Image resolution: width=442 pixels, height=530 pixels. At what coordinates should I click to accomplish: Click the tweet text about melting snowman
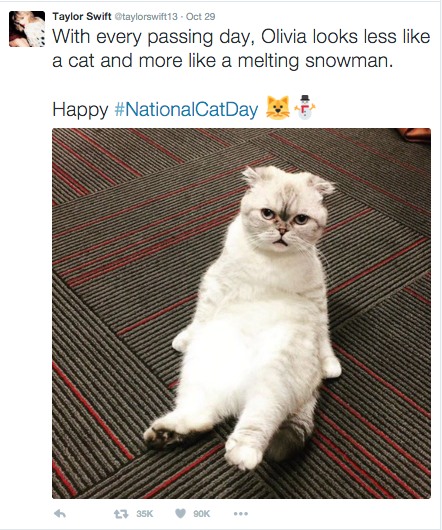pyautogui.click(x=241, y=49)
